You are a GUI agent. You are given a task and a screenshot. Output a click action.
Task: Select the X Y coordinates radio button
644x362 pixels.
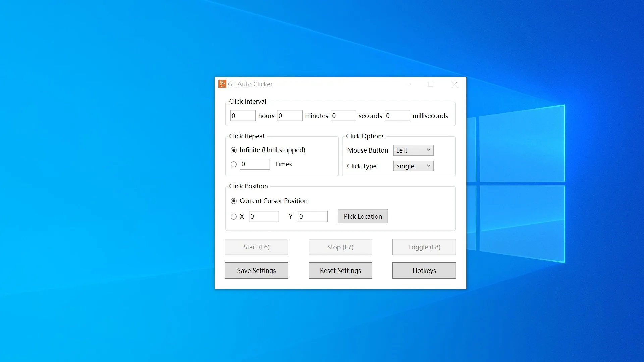click(x=234, y=217)
